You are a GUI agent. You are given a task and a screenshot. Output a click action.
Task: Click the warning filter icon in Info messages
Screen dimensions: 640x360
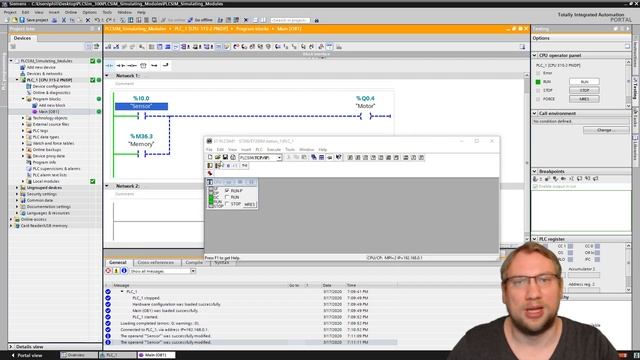116,271
